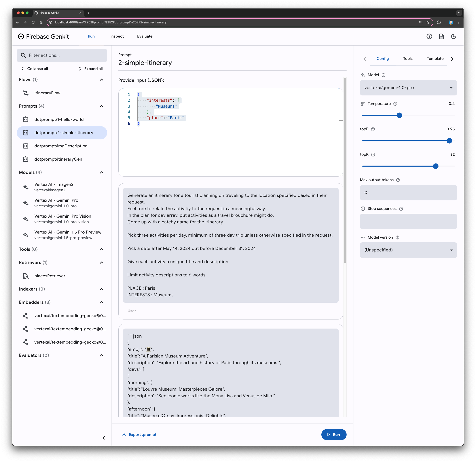This screenshot has width=476, height=462.
Task: Switch to the Template config tab
Action: [435, 59]
